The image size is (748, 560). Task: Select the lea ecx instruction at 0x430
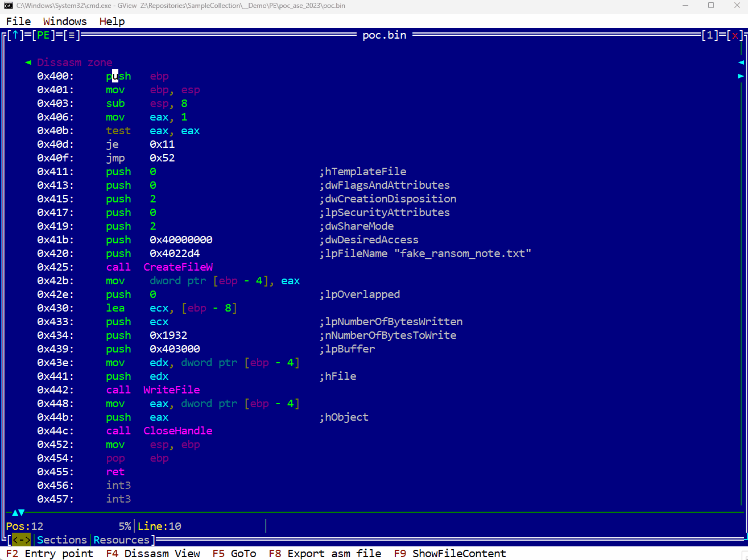coord(172,308)
